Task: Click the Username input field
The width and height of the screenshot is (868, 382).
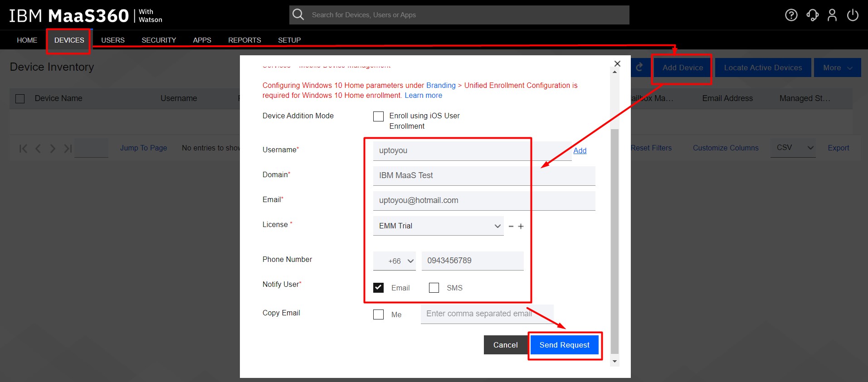Action: (x=472, y=150)
